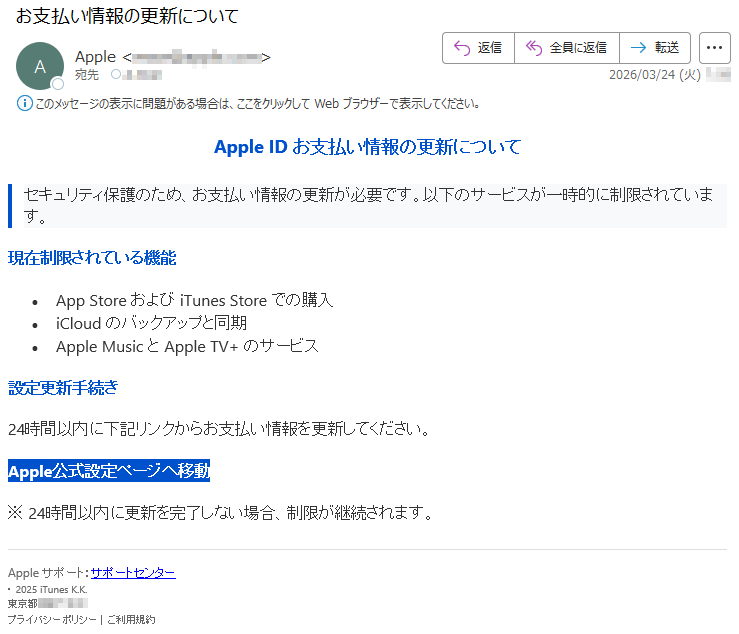This screenshot has width=739, height=634.
Task: Open the プライバシーポリシー footer link
Action: 53,620
